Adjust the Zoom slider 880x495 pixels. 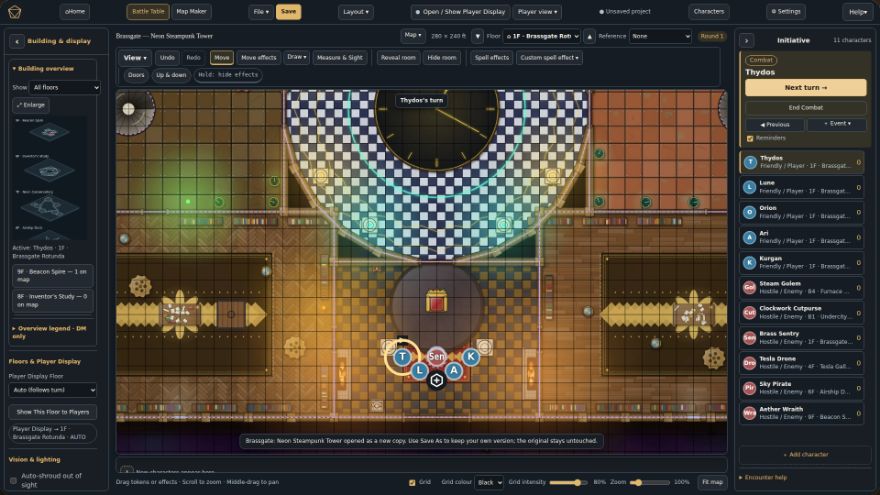(649, 482)
